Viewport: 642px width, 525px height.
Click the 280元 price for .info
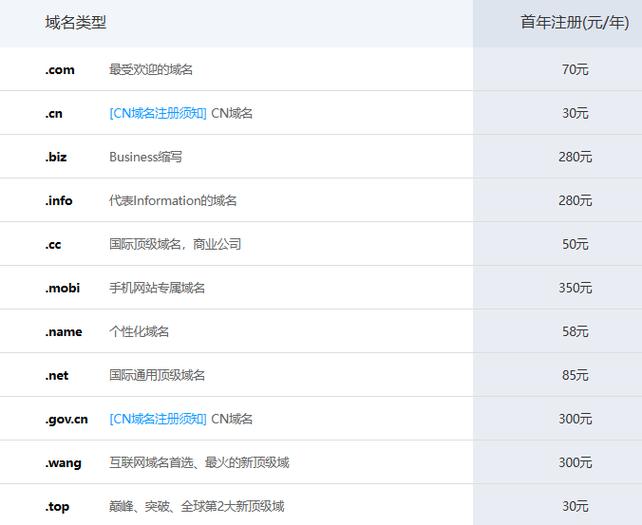(575, 201)
